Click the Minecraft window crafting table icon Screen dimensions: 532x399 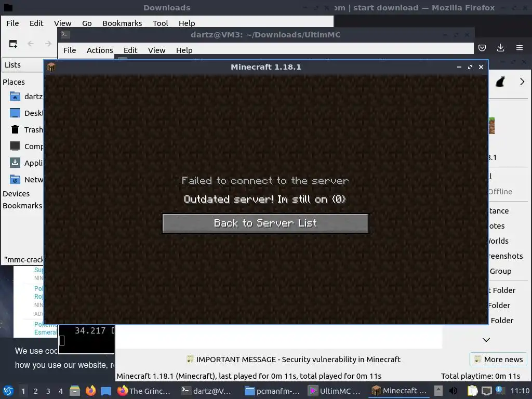[x=51, y=67]
